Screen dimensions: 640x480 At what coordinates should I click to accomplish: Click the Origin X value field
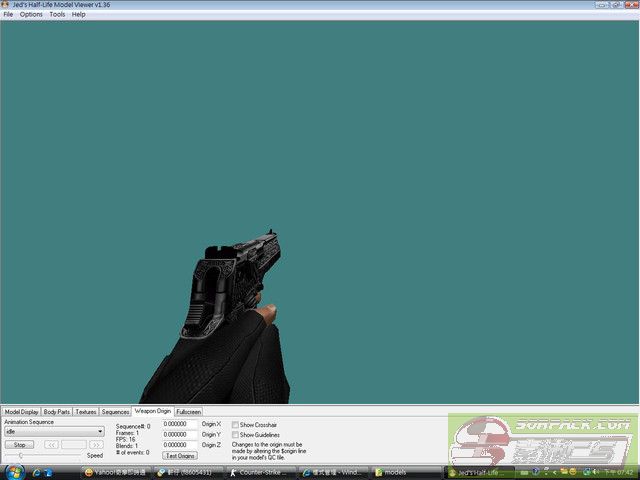click(x=180, y=424)
